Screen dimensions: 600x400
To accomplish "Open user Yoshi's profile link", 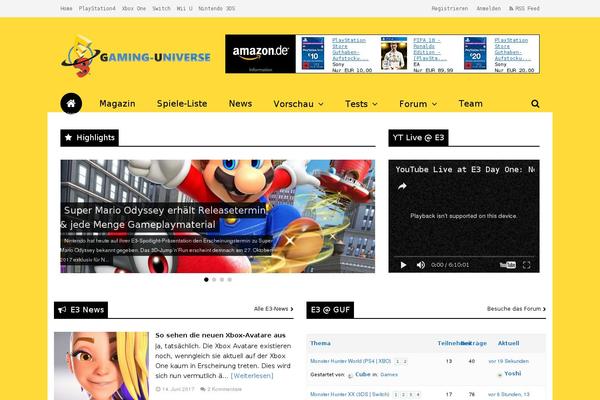I will coord(512,373).
